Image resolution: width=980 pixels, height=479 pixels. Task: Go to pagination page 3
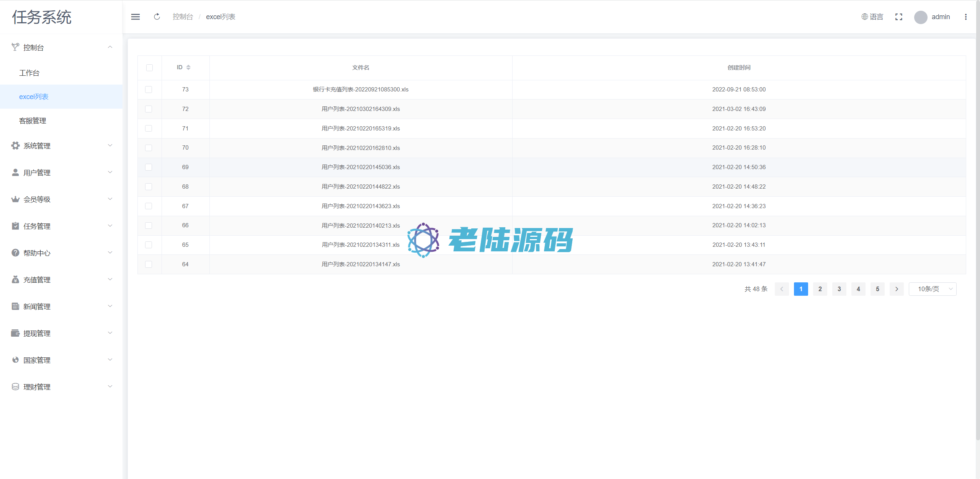click(x=839, y=289)
